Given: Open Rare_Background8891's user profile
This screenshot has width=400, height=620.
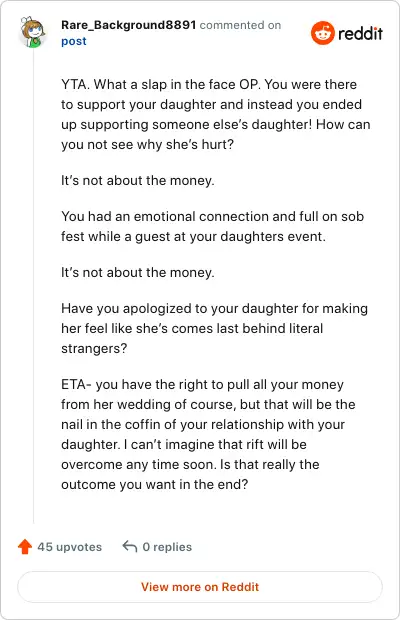Looking at the screenshot, I should (128, 25).
